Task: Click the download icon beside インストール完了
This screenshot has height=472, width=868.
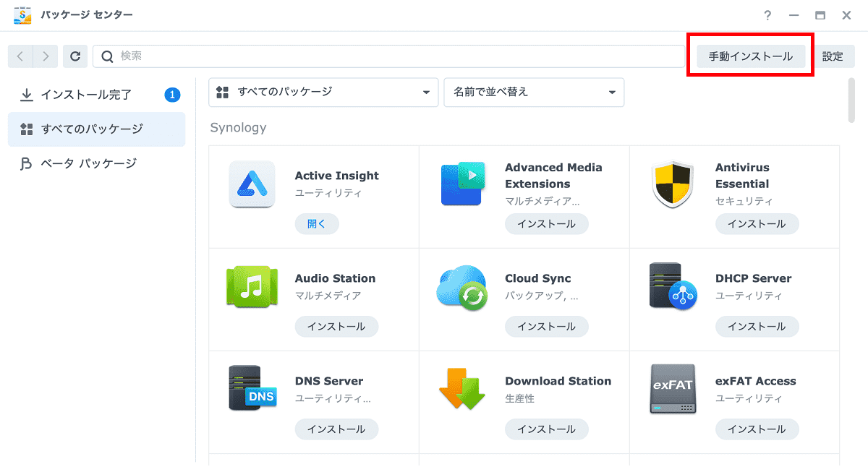Action: pyautogui.click(x=27, y=95)
